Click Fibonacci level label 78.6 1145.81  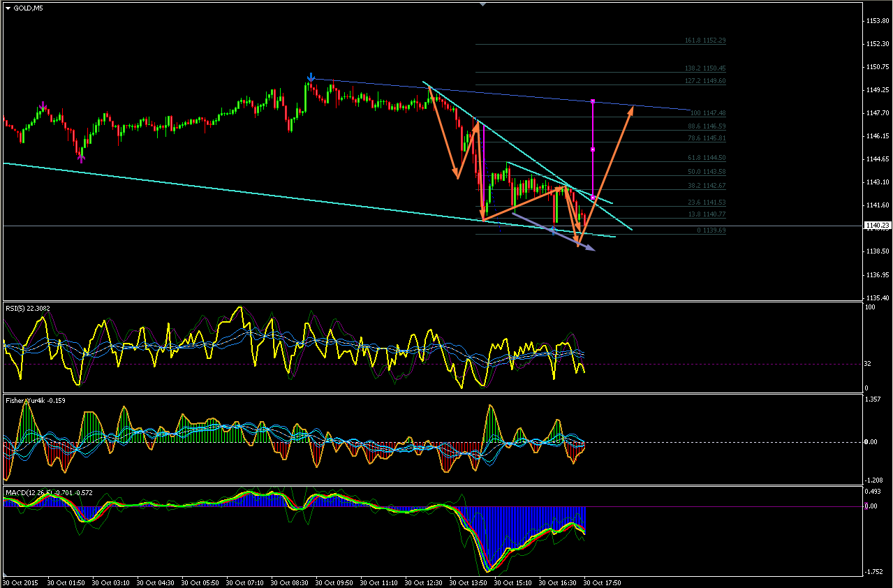click(x=707, y=138)
